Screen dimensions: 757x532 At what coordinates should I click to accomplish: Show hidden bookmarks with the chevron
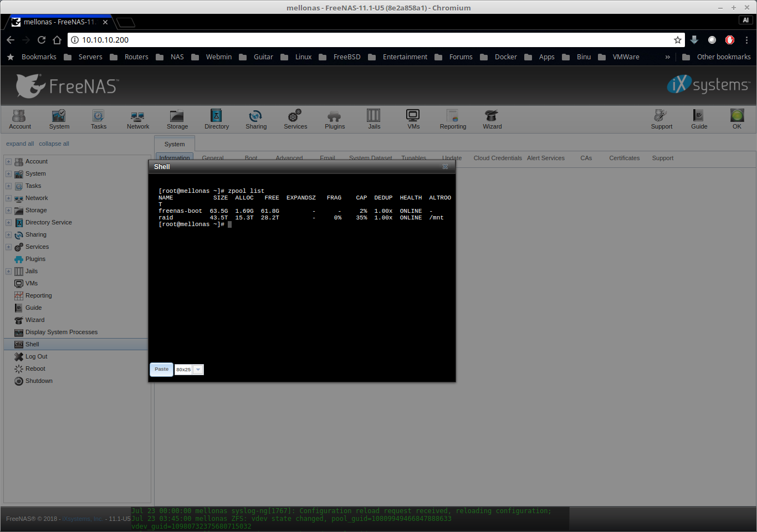coord(667,57)
